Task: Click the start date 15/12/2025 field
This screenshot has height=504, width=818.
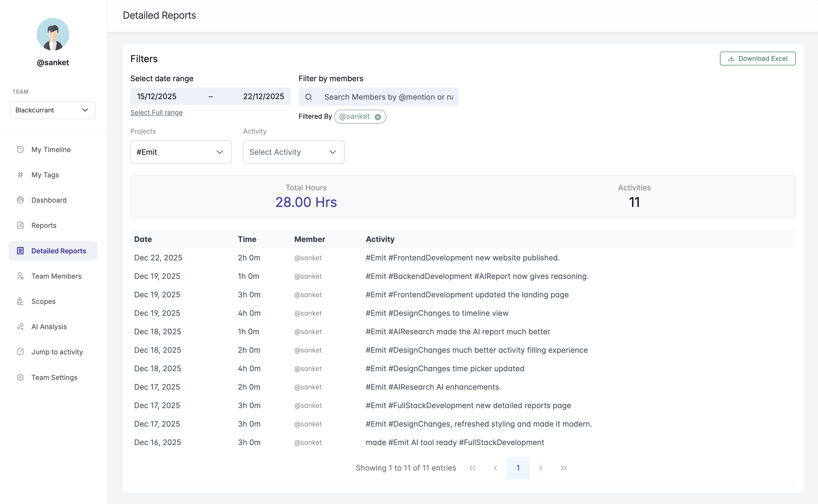Action: 157,96
